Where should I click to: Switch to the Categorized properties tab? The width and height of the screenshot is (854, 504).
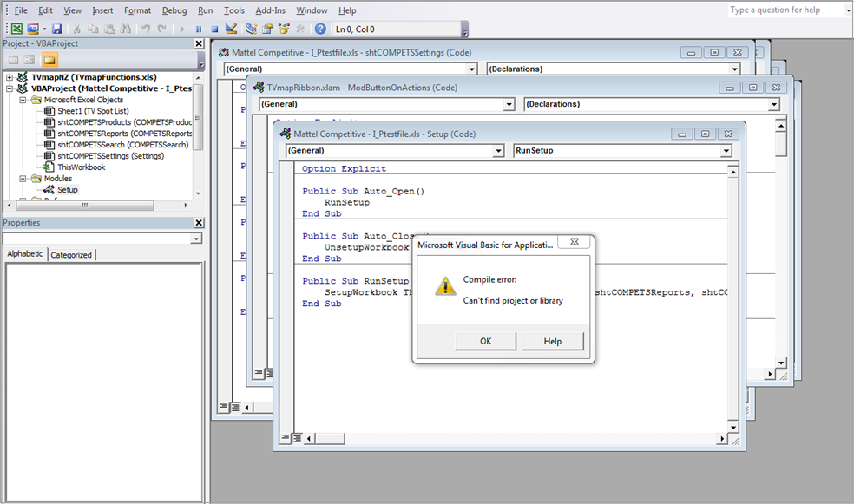click(x=71, y=255)
